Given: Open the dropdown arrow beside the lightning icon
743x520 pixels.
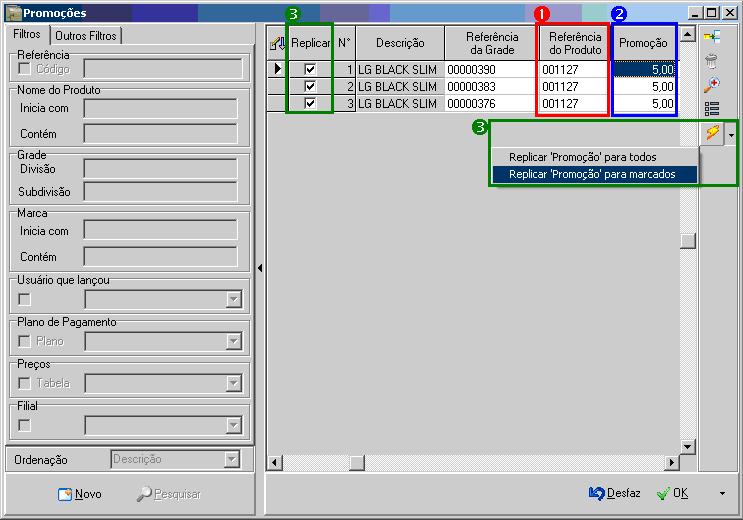Looking at the screenshot, I should point(731,134).
